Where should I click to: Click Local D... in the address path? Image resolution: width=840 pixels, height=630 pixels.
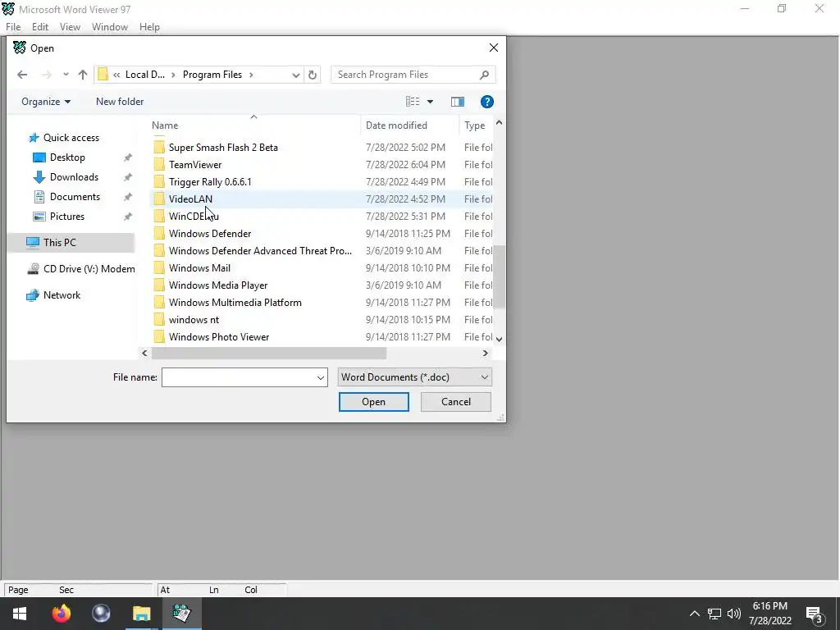click(144, 75)
